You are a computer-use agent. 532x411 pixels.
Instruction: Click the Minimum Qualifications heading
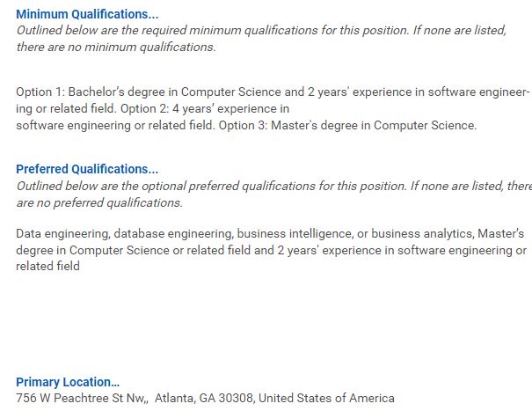tap(87, 14)
